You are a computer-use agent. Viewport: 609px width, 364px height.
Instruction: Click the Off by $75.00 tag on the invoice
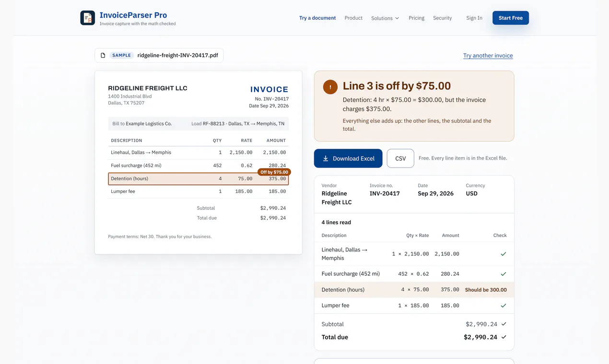(274, 172)
